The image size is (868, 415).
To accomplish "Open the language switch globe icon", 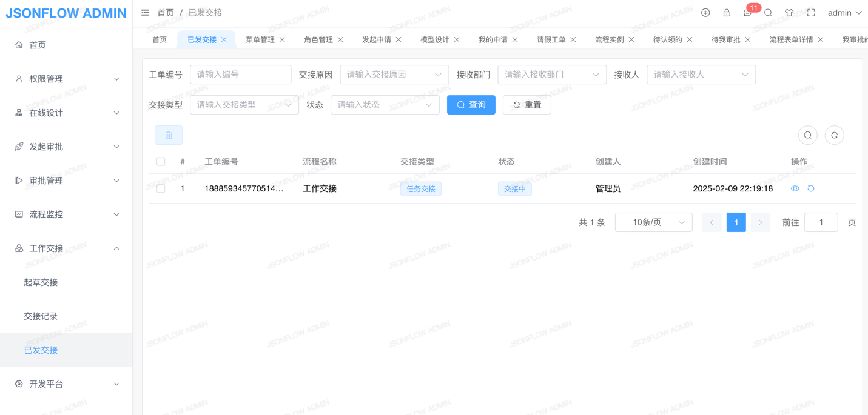I will point(705,13).
